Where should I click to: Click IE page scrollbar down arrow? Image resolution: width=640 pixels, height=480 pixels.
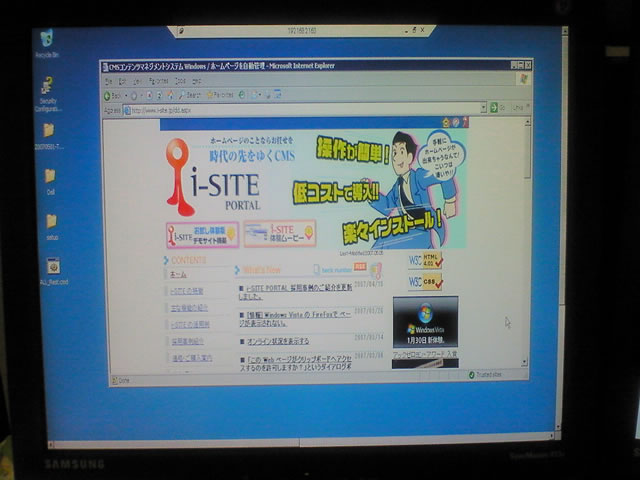point(524,362)
